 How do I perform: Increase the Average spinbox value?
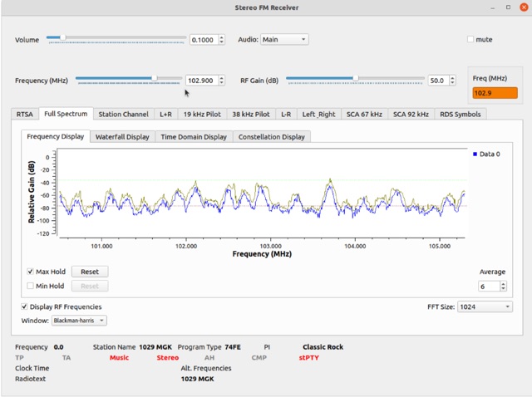[x=503, y=283]
